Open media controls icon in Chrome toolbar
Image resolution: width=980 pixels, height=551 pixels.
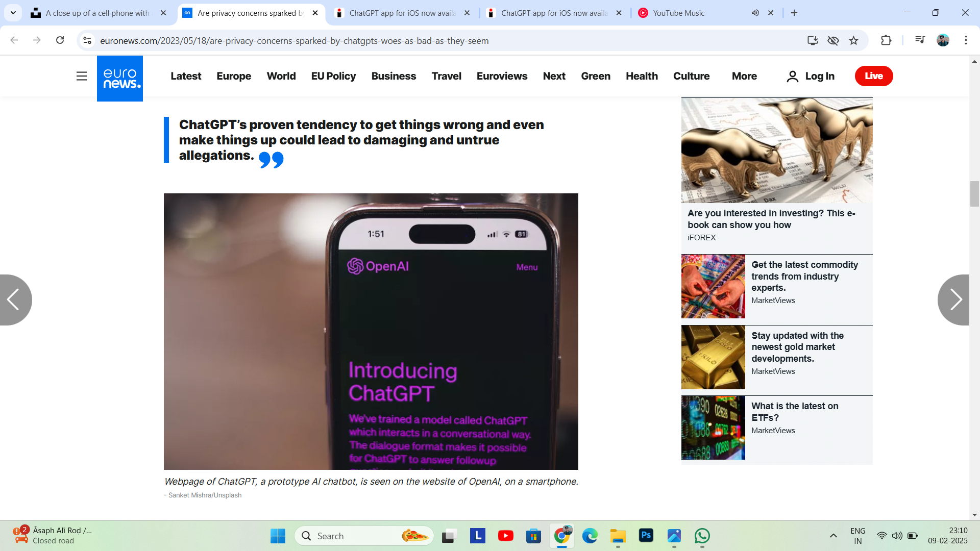[x=920, y=40]
